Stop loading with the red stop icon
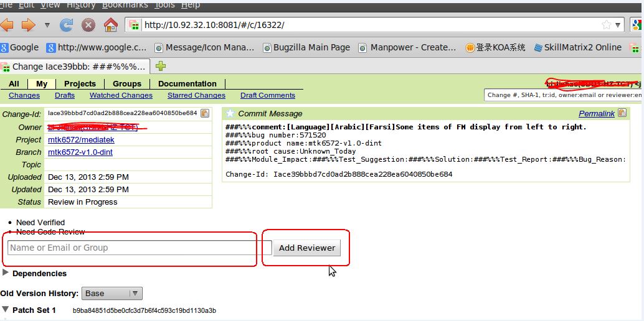644x321 pixels. pyautogui.click(x=88, y=26)
